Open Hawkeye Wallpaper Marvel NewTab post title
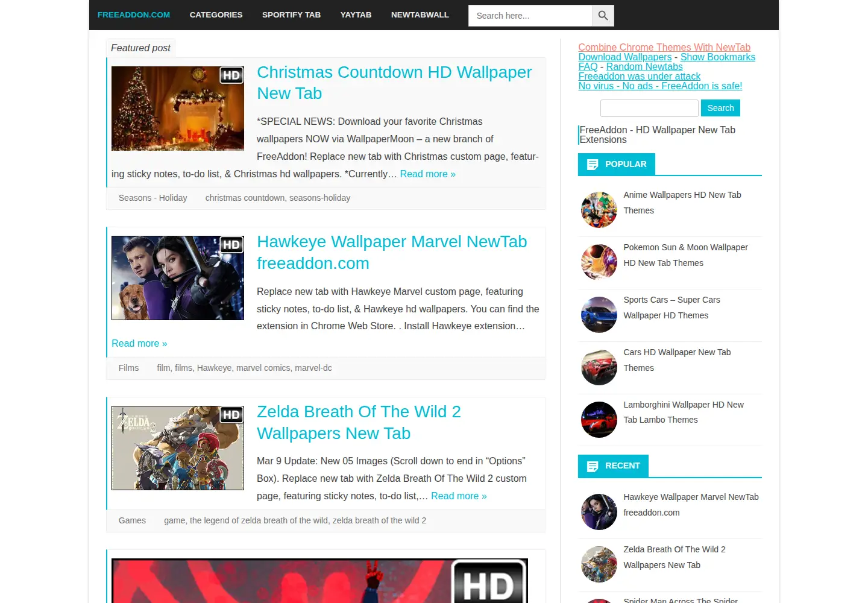The width and height of the screenshot is (868, 603). pyautogui.click(x=392, y=252)
